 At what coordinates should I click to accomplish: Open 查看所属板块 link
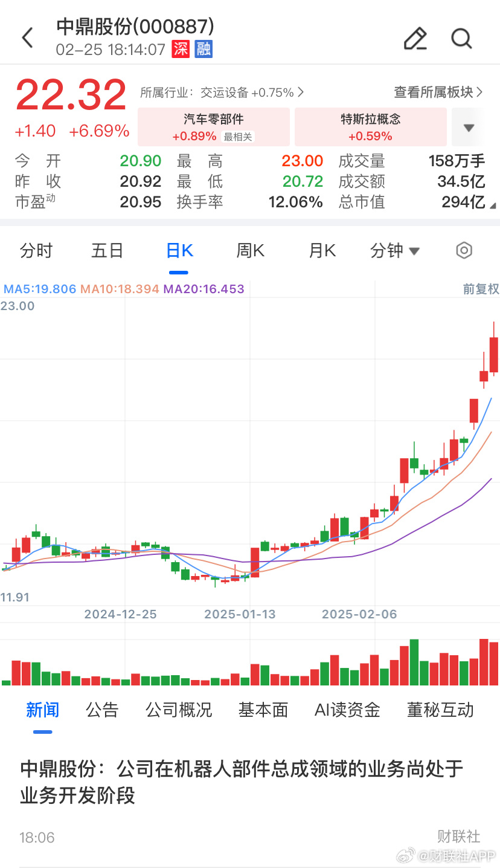438,92
